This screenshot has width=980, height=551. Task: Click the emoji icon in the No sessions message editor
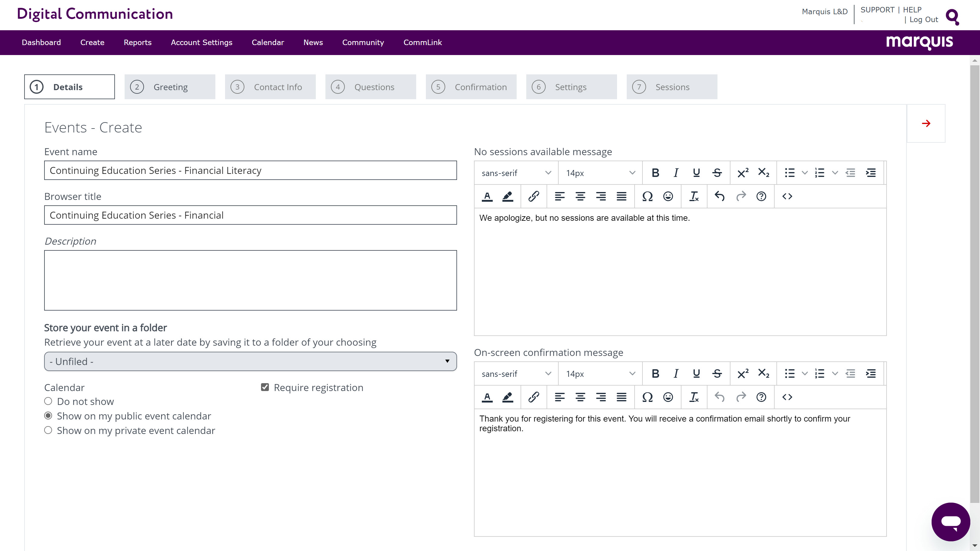point(668,196)
